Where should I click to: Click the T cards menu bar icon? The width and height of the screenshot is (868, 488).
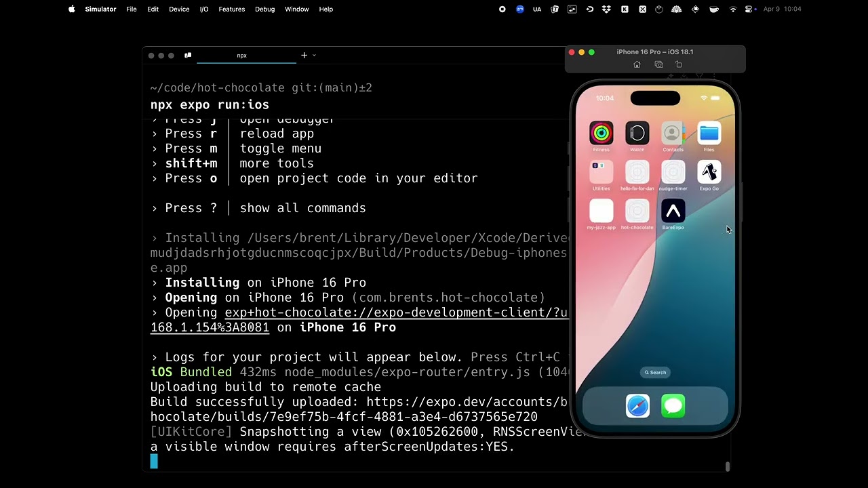555,9
